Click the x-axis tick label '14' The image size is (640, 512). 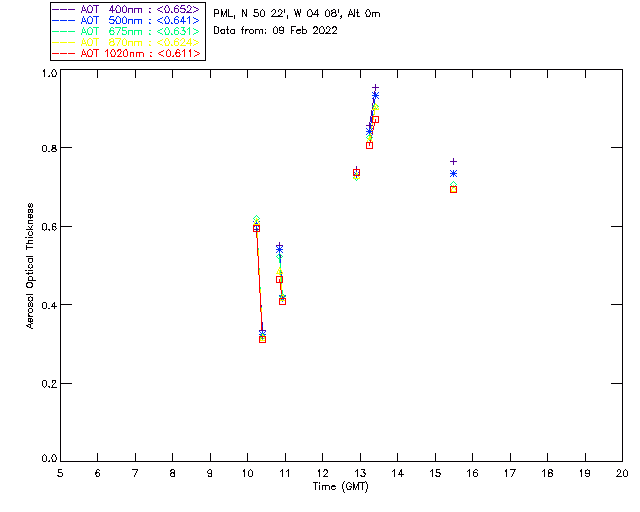click(398, 473)
